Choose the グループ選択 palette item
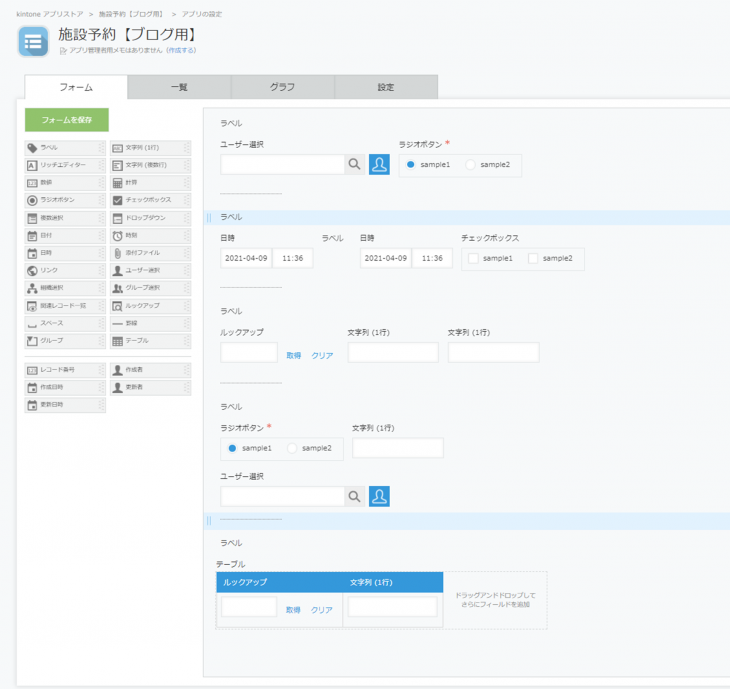 point(150,288)
